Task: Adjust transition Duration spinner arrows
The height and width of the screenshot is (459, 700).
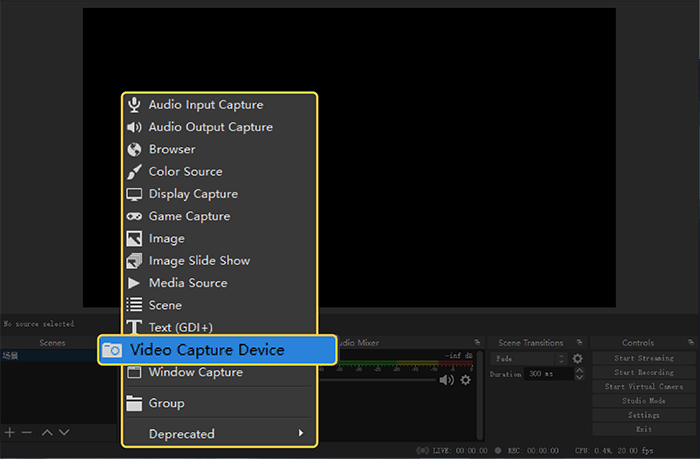Action: [x=578, y=374]
